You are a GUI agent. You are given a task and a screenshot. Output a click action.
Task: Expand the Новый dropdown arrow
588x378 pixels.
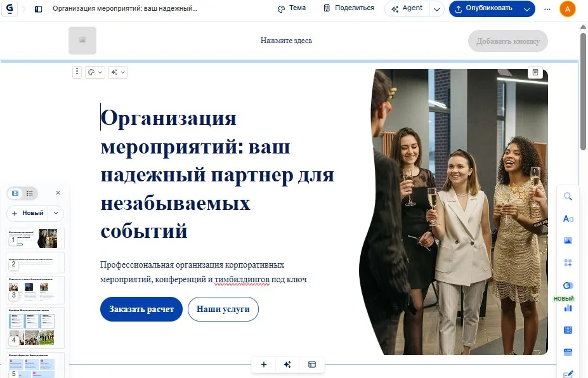click(56, 213)
